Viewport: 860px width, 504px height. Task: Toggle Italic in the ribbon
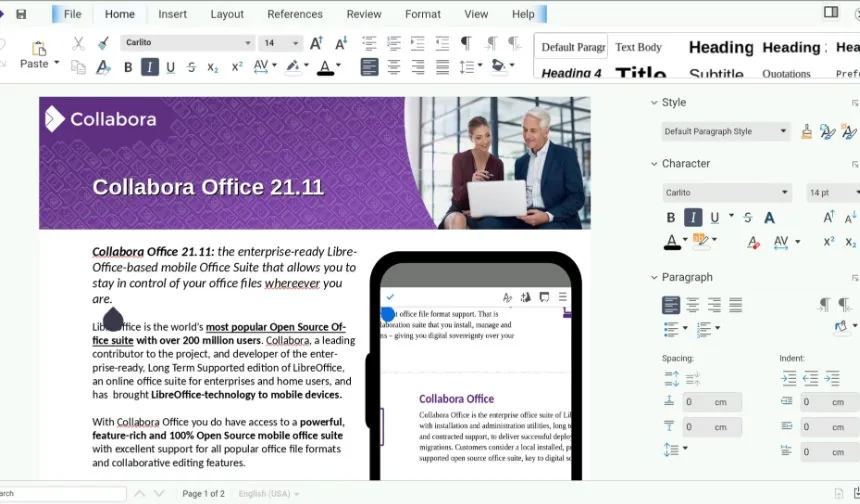(149, 67)
